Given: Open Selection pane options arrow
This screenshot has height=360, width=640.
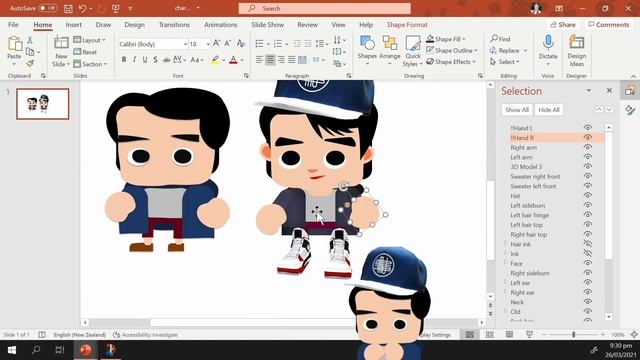Looking at the screenshot, I should (x=589, y=91).
